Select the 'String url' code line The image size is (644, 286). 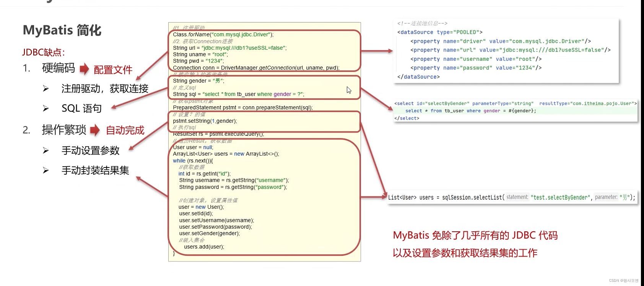pyautogui.click(x=230, y=48)
